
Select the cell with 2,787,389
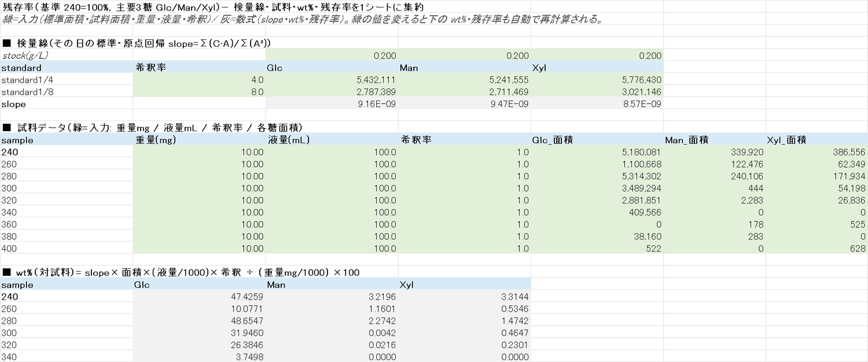click(332, 92)
